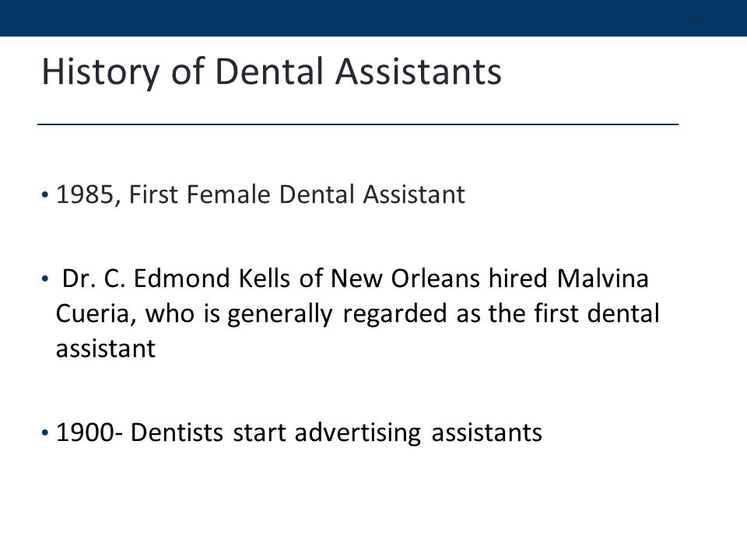Select the 'History of Dental Assistants' title
The width and height of the screenshot is (747, 560).
pos(272,72)
